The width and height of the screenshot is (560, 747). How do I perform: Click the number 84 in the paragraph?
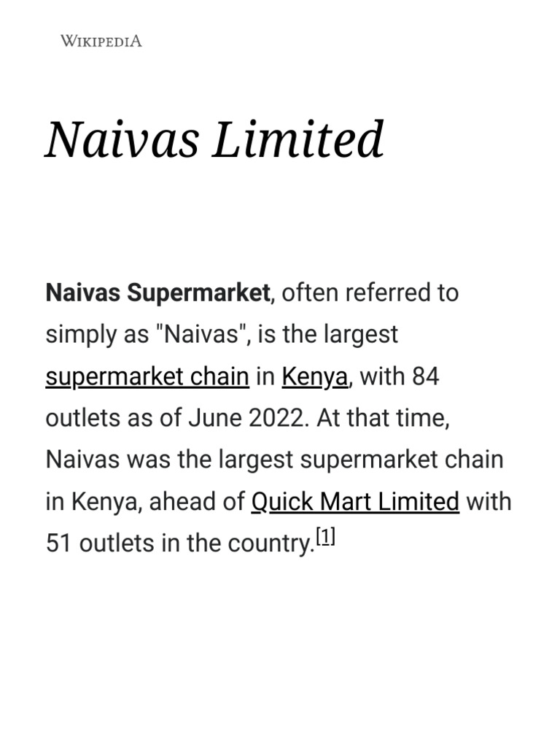[x=426, y=376]
